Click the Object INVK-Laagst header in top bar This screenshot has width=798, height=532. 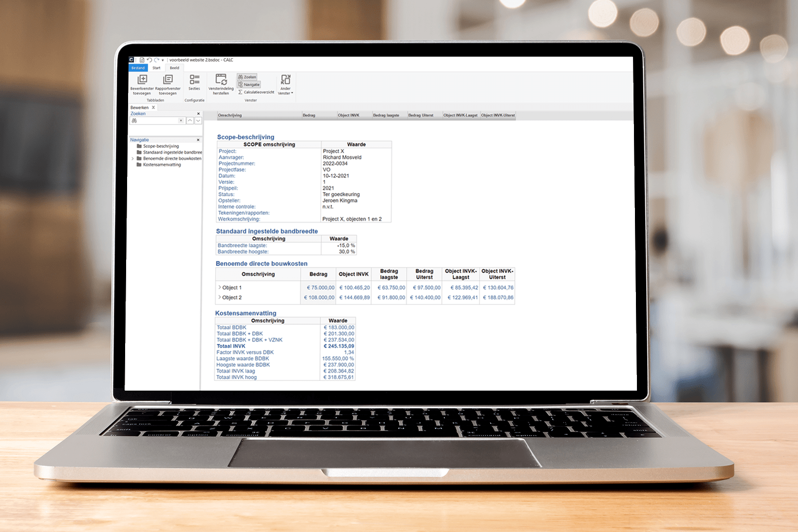461,115
